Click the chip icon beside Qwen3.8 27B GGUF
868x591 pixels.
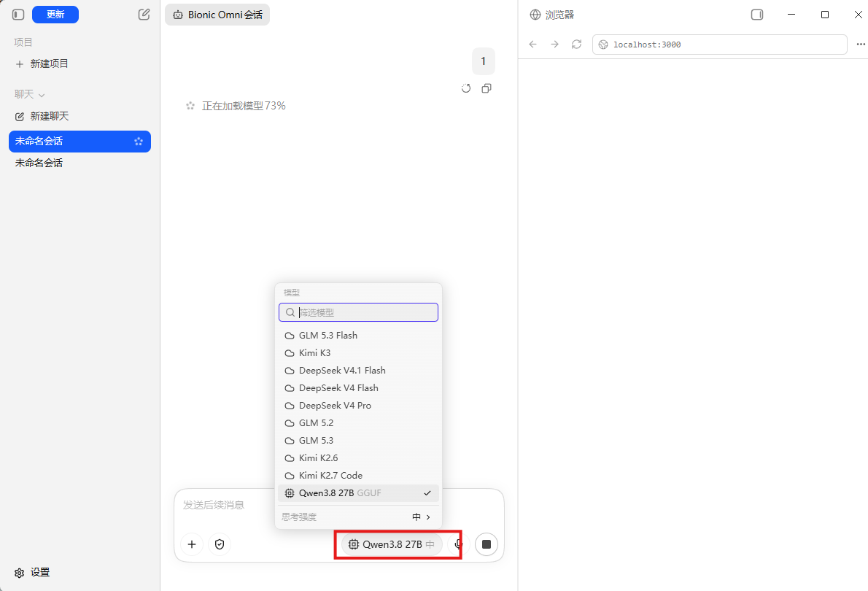tap(290, 493)
